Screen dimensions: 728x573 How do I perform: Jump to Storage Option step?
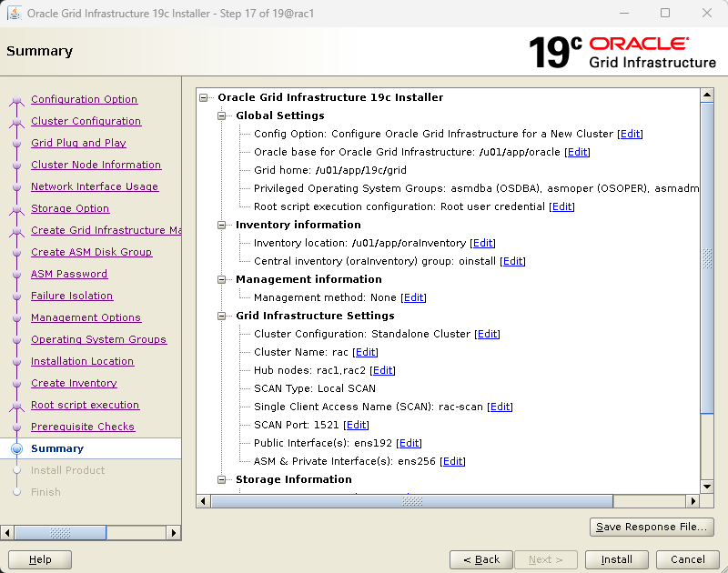pos(70,208)
